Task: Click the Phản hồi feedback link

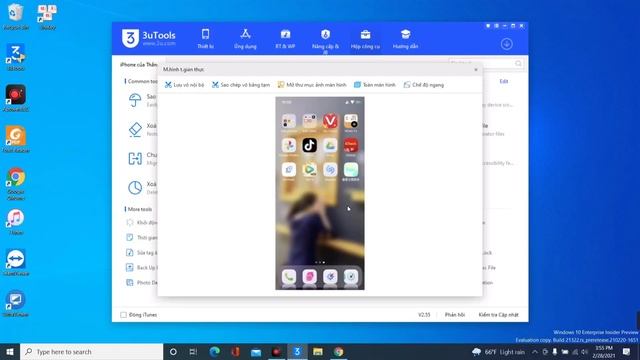Action: 455,315
